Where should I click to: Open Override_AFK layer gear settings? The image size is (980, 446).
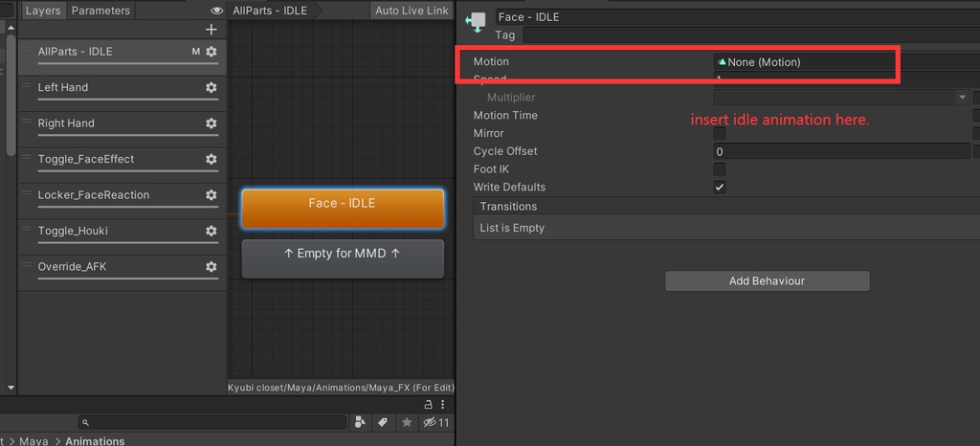(212, 266)
